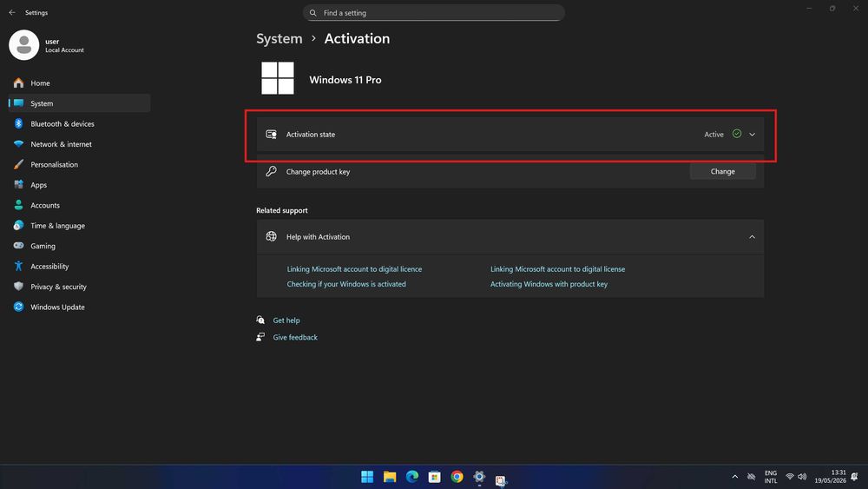
Task: Open Microsoft Store from the taskbar
Action: click(x=435, y=477)
